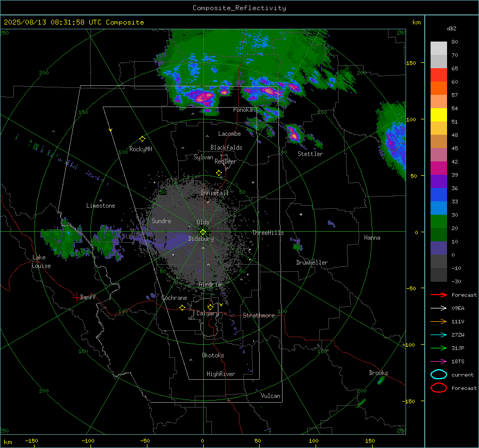This screenshot has width=479, height=448.
Task: Select the violet 36-39 dBZ swatch
Action: [x=439, y=182]
